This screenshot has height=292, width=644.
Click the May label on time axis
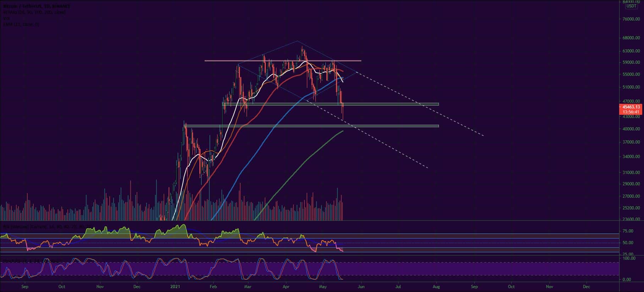tap(323, 287)
